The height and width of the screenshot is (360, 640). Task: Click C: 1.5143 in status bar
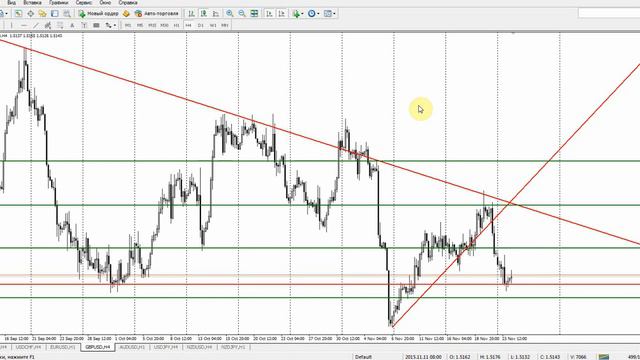[x=550, y=357]
